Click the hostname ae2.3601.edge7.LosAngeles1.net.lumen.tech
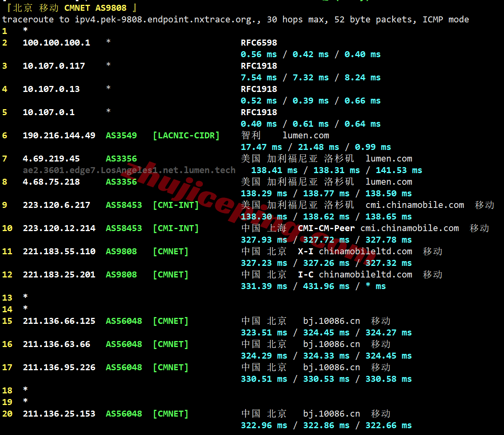This screenshot has width=504, height=435. [129, 170]
